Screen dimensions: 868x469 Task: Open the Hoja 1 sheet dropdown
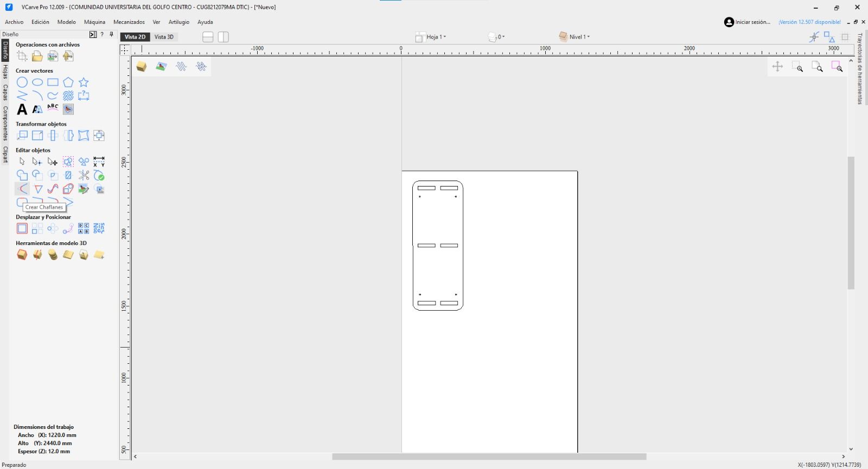(x=431, y=37)
